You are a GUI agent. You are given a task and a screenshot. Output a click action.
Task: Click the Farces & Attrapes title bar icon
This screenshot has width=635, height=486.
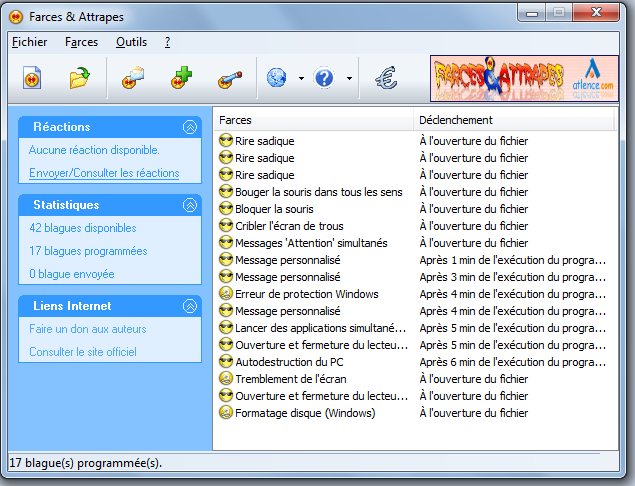tap(16, 17)
